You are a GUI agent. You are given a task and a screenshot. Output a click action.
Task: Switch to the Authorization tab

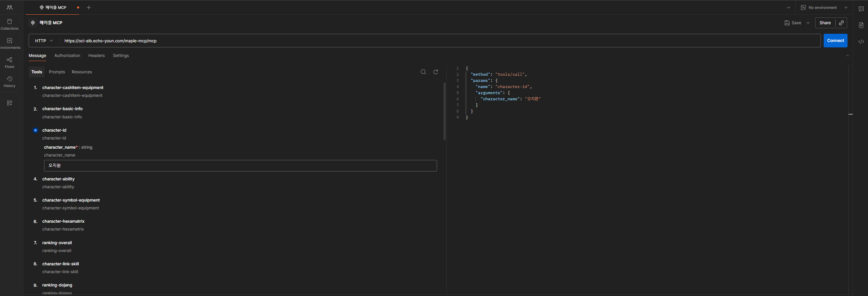coord(67,56)
